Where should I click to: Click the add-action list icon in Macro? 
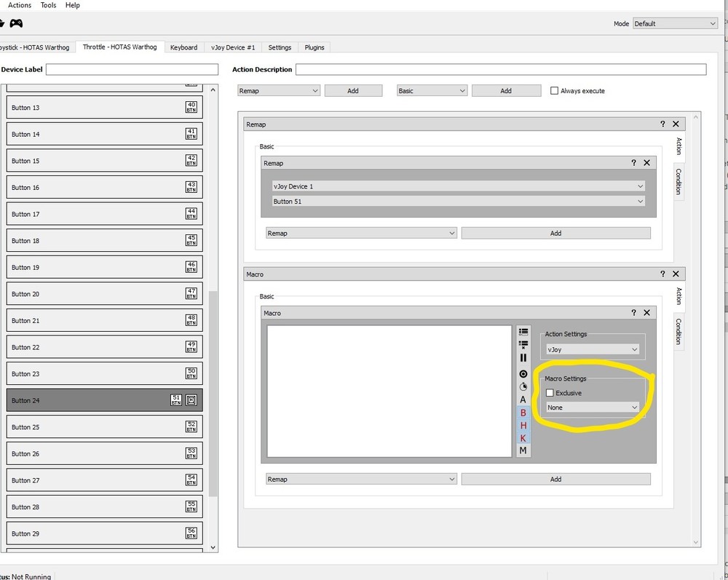[x=523, y=331]
